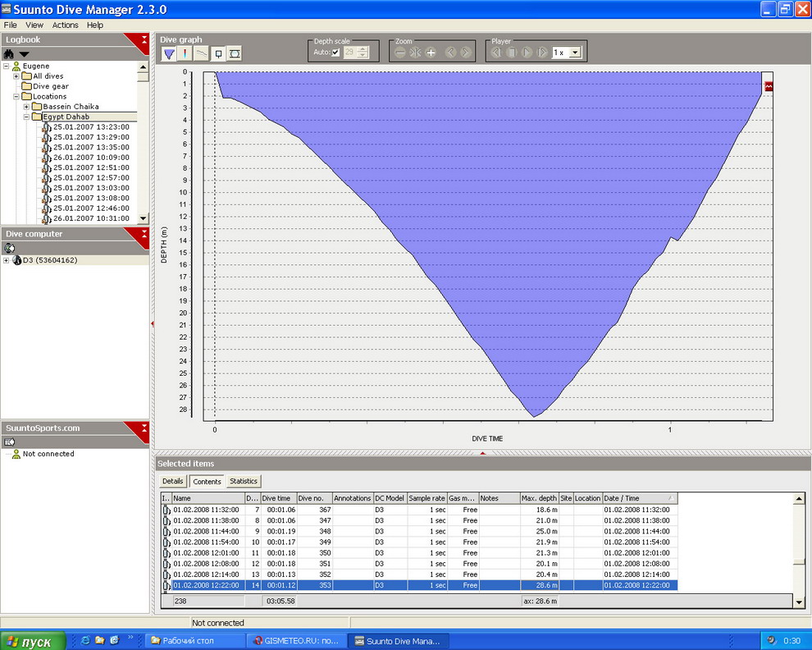This screenshot has height=650, width=812.
Task: Switch to GISMETEO.RU taskbar window
Action: click(x=296, y=641)
